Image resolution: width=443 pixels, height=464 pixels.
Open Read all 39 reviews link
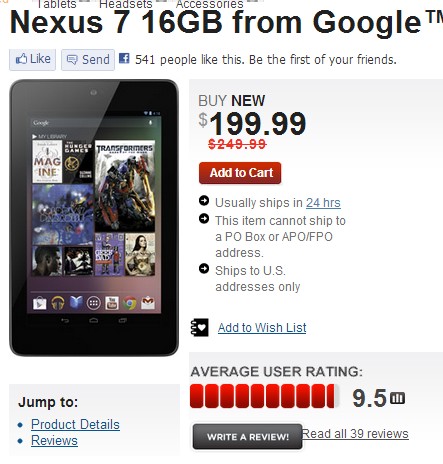(x=355, y=434)
